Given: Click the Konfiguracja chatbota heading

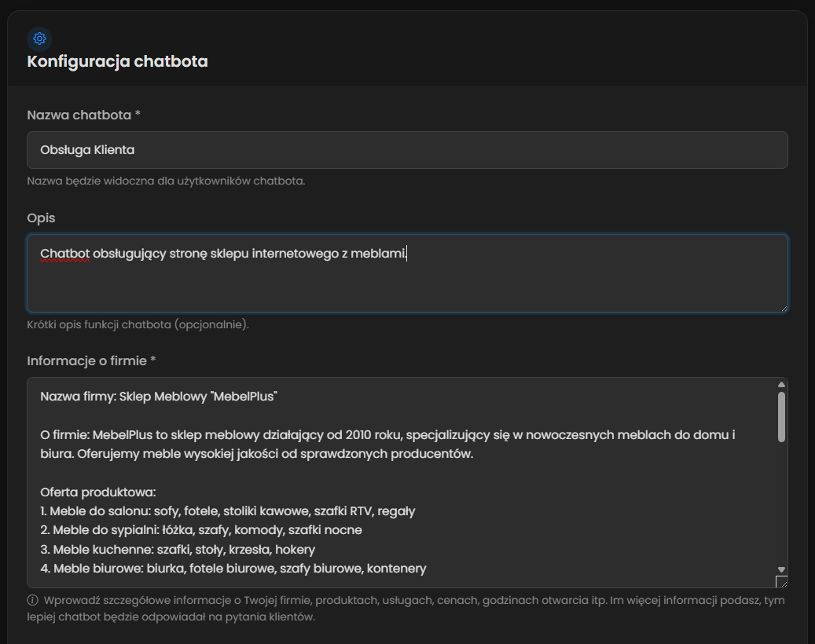Looking at the screenshot, I should coord(117,61).
